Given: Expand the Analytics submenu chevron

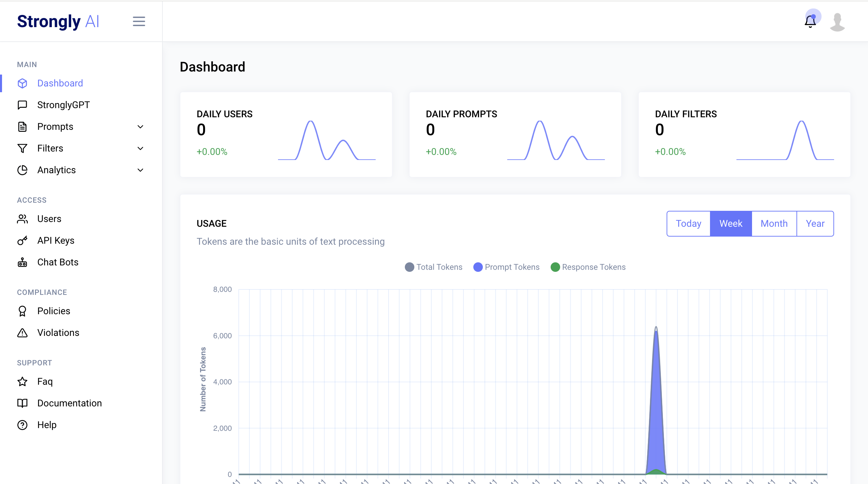Looking at the screenshot, I should 140,170.
